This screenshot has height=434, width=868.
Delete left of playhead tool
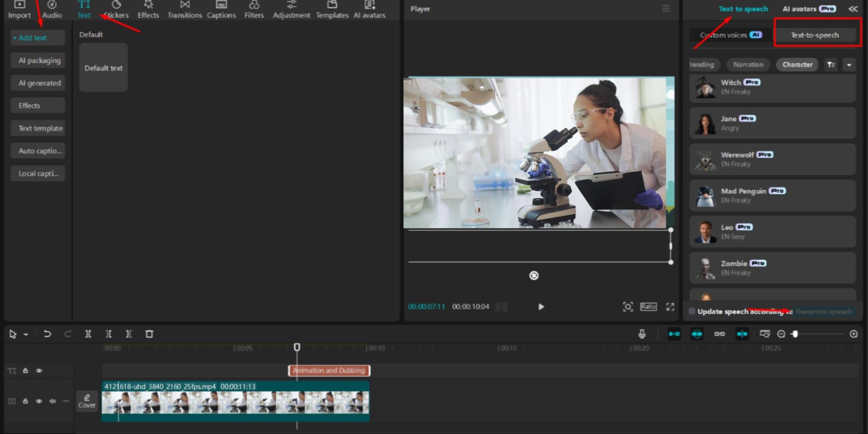tap(109, 334)
